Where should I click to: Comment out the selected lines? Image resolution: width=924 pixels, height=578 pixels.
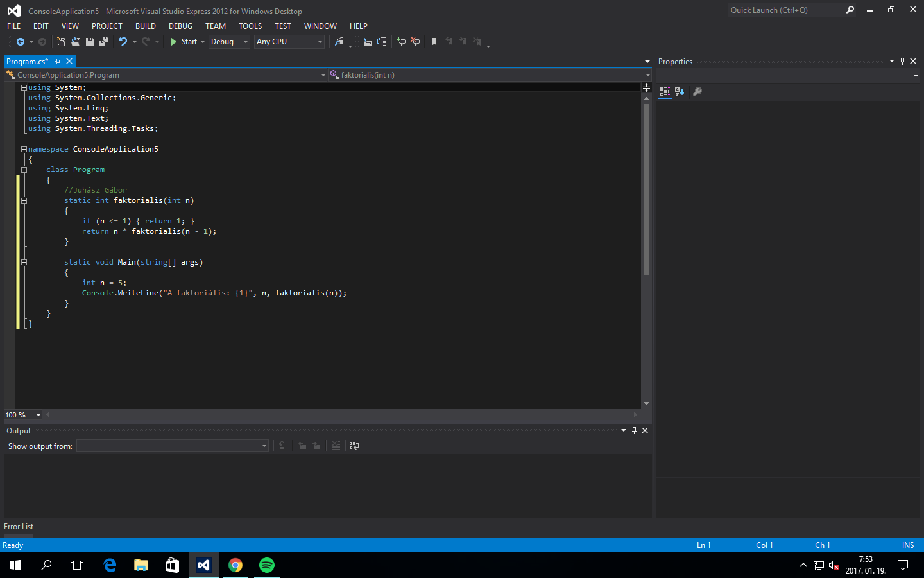tap(401, 42)
